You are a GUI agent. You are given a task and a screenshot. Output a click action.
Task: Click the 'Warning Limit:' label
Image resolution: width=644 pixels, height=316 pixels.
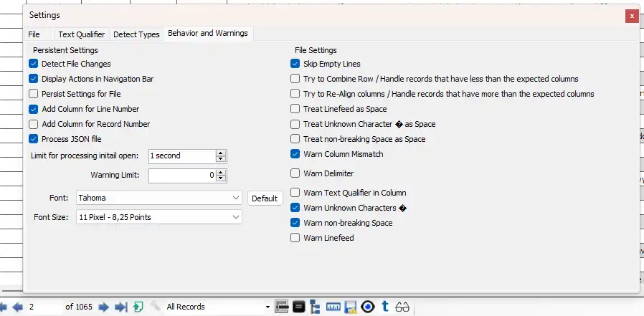(x=115, y=175)
